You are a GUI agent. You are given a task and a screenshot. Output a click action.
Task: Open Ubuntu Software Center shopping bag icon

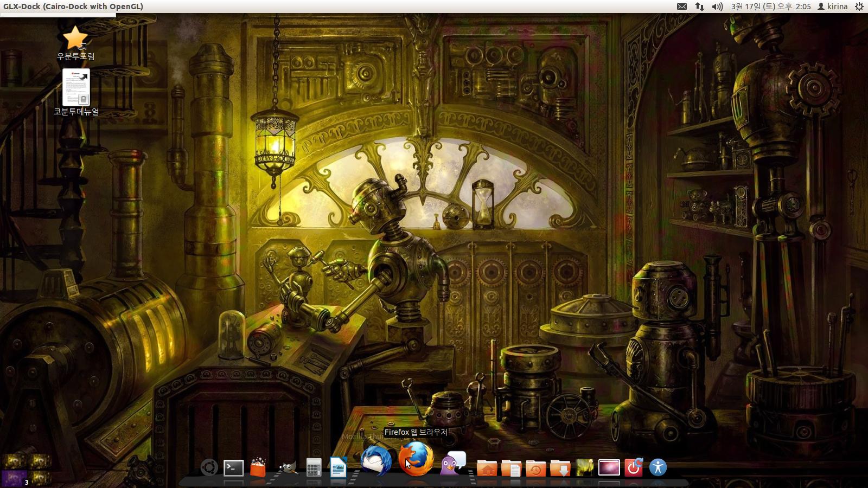point(258,467)
